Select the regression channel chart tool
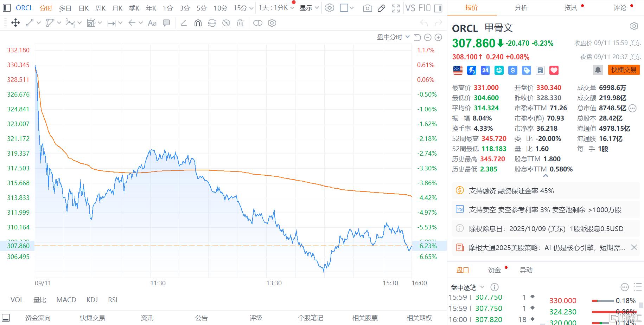Screen dimensions: 644x325 pyautogui.click(x=91, y=23)
